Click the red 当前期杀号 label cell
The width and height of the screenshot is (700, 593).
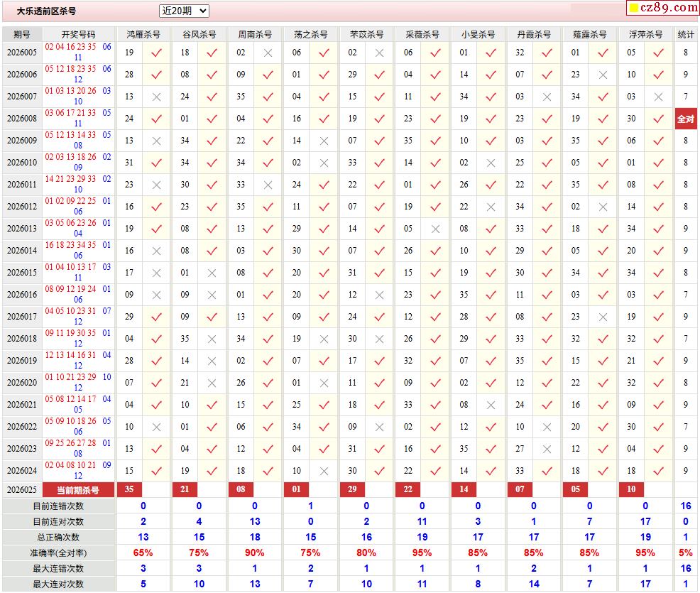pos(78,489)
